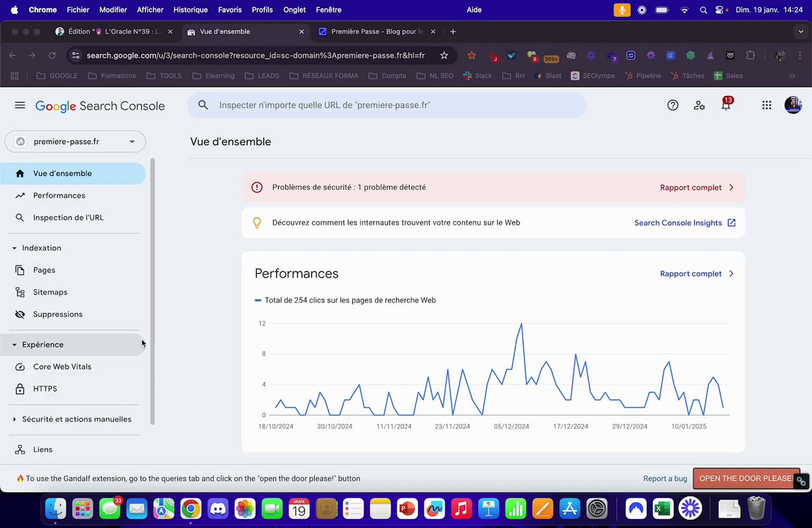Open a new Chrome tab
Screen dimensions: 812x528
[x=453, y=32]
